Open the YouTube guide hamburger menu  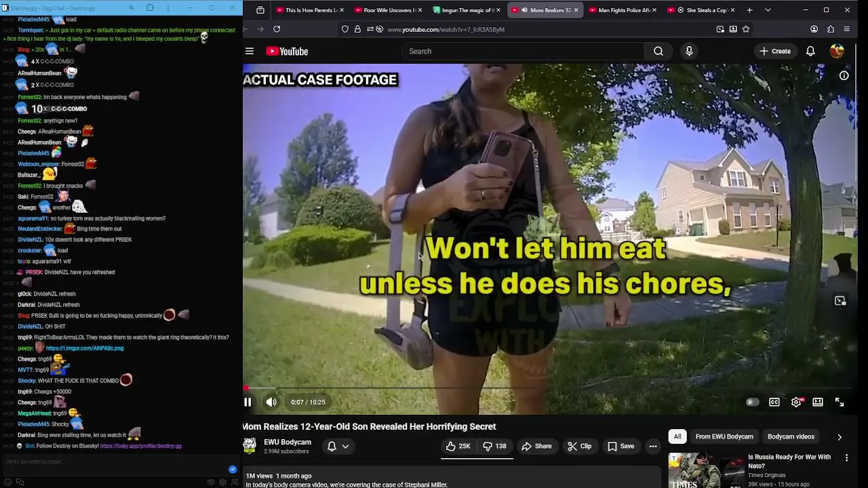click(250, 52)
